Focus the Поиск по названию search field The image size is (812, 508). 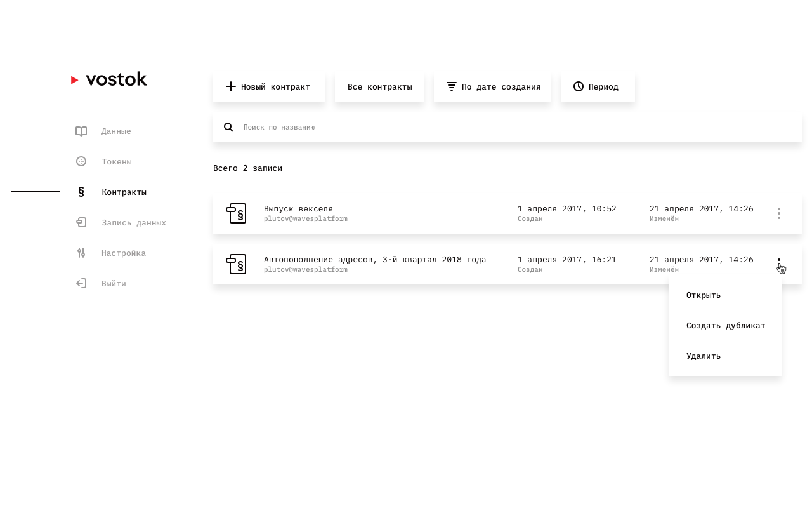click(507, 127)
